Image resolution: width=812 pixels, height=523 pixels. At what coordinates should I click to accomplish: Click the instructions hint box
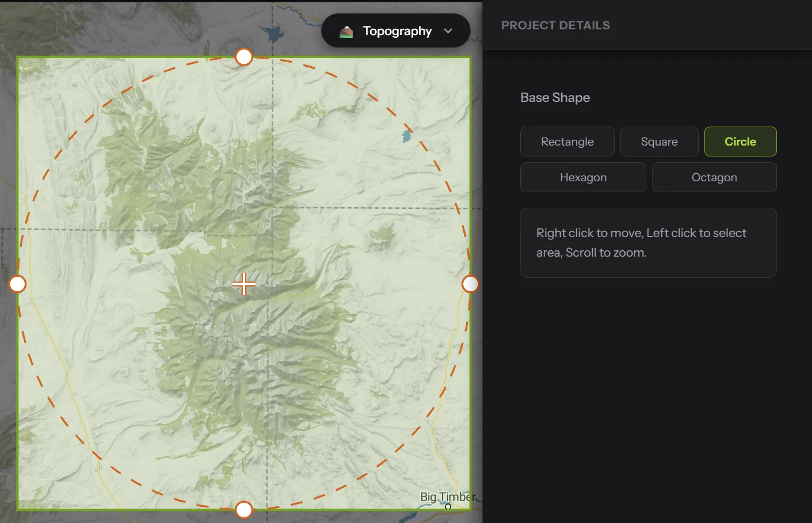point(649,243)
